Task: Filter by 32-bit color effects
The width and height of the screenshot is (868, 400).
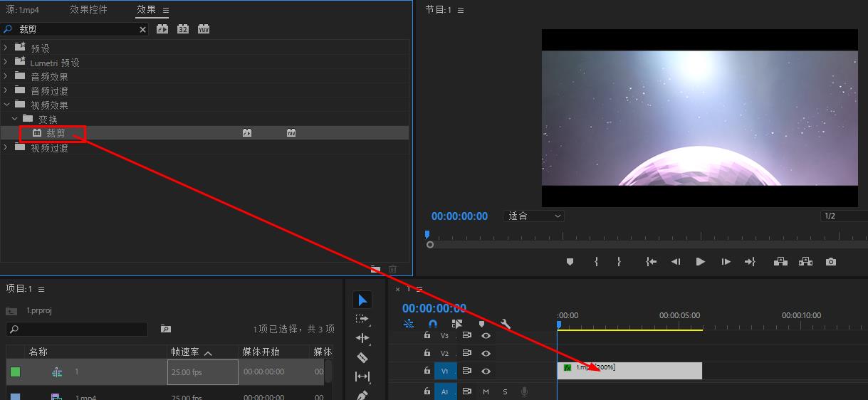Action: pyautogui.click(x=183, y=29)
